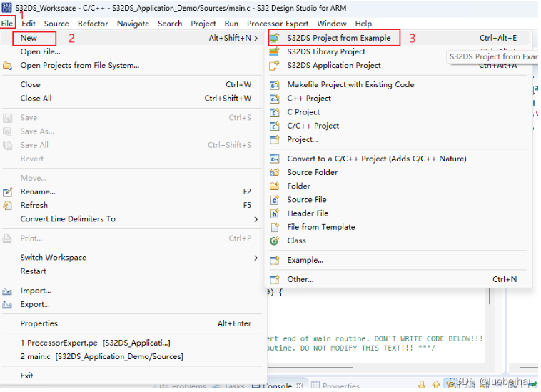Click the Source File icon
541x392 pixels.
tap(274, 200)
